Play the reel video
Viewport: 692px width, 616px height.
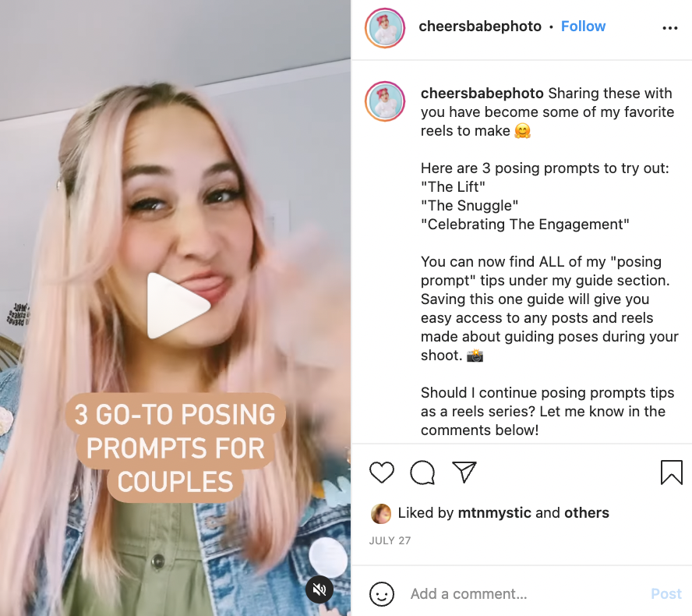tap(178, 306)
